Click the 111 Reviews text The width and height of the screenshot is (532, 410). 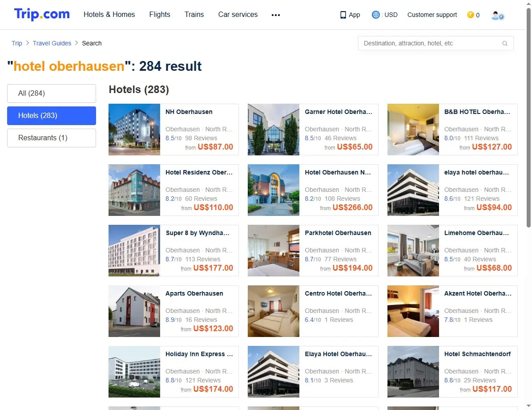tap(481, 138)
